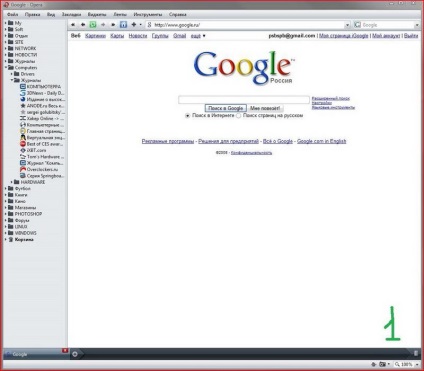Viewport: 424px width, 371px height.
Task: Open a new tab with the plus button
Action: point(75,354)
